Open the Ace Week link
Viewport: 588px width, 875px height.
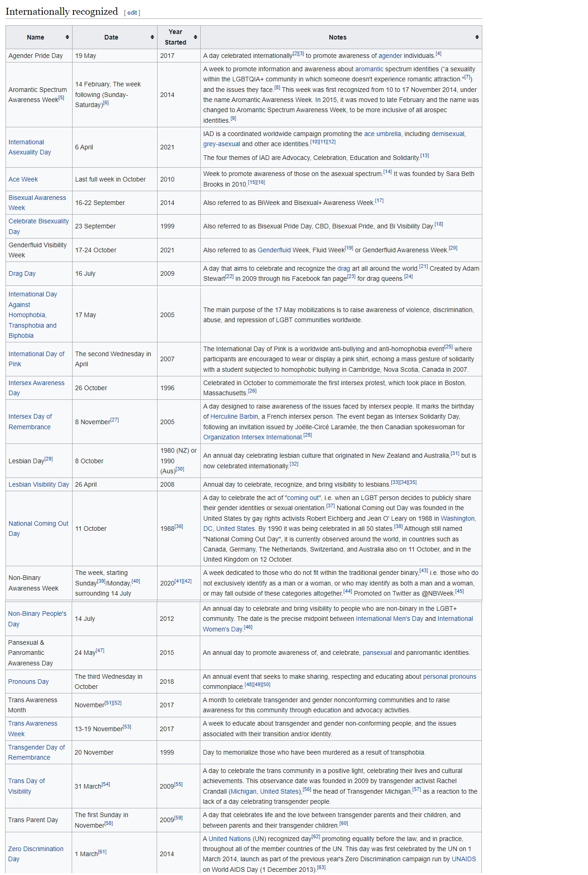click(23, 179)
